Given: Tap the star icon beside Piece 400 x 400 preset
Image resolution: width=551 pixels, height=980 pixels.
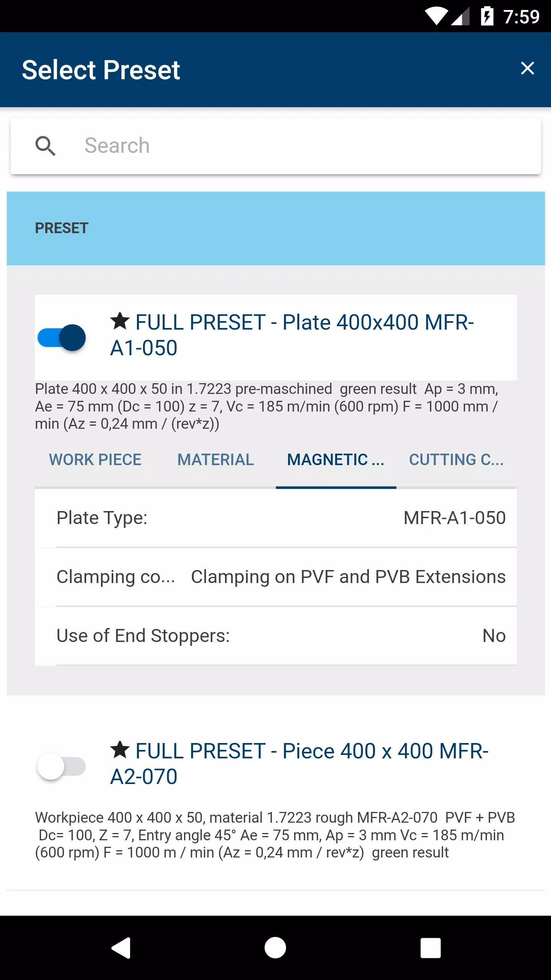Looking at the screenshot, I should [x=120, y=750].
